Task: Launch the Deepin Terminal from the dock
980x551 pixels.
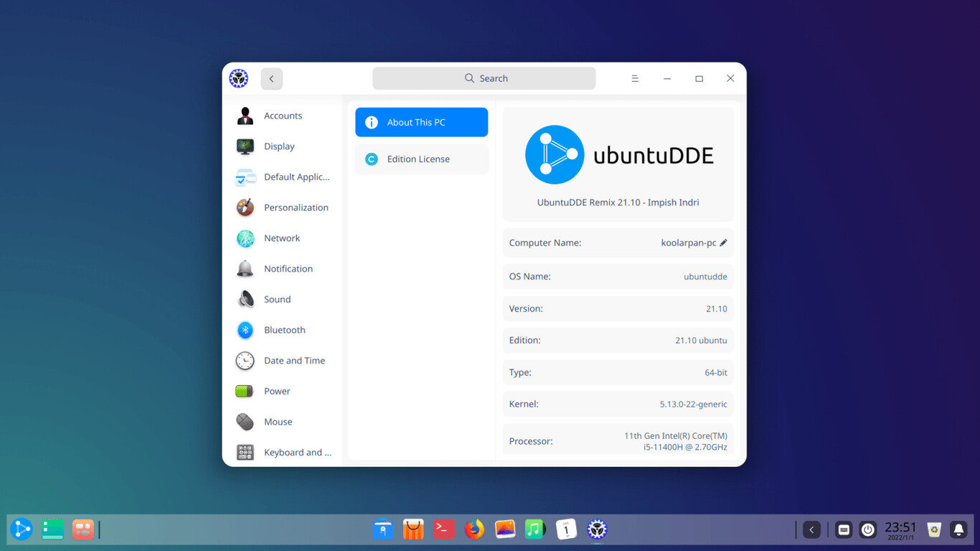Action: pos(443,529)
